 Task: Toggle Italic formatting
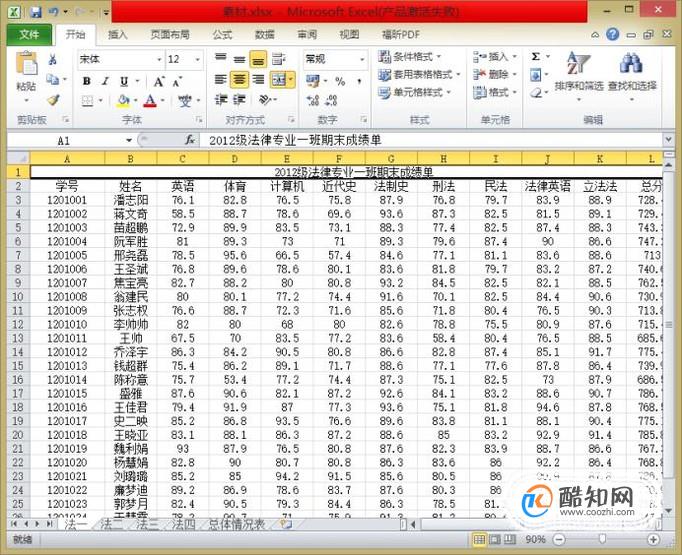point(105,81)
